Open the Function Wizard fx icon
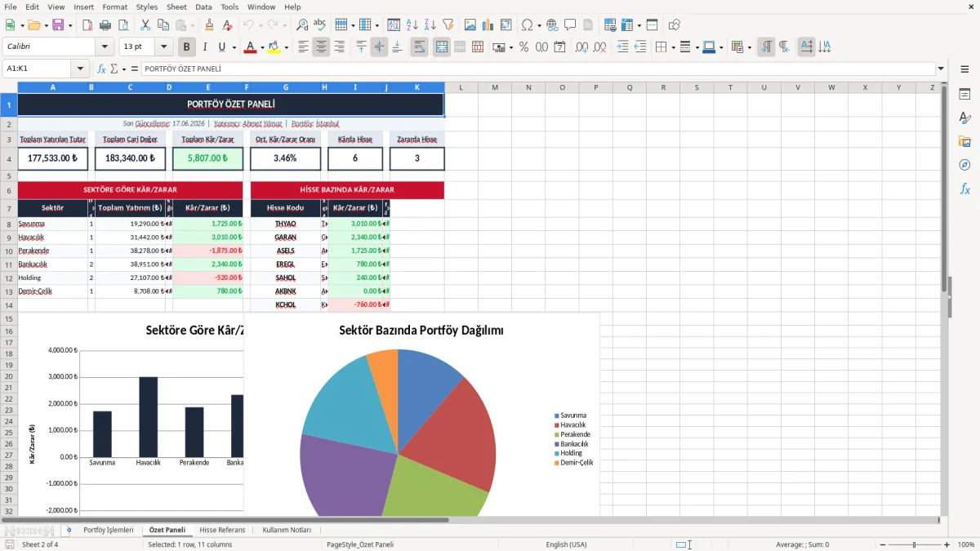This screenshot has height=551, width=980. coord(102,69)
